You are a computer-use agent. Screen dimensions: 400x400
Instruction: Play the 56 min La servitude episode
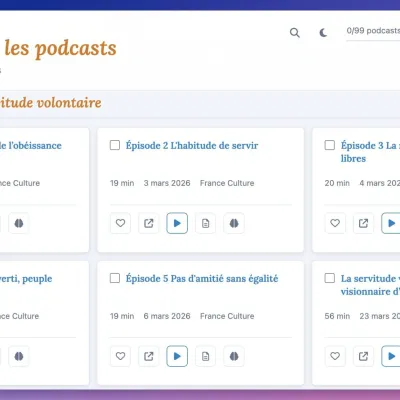point(391,356)
